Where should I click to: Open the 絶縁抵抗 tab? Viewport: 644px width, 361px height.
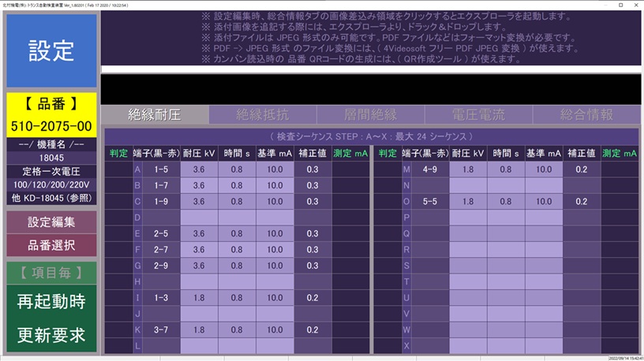point(263,114)
